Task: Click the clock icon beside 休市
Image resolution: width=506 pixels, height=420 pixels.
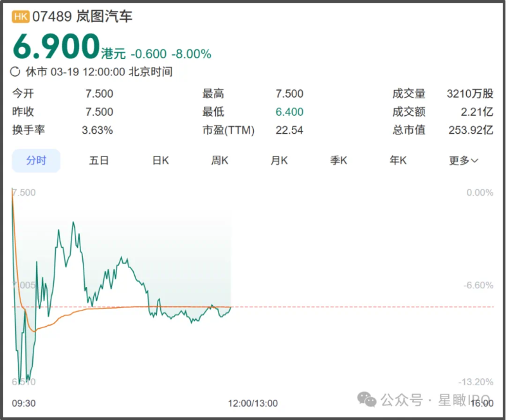Action: pyautogui.click(x=16, y=72)
